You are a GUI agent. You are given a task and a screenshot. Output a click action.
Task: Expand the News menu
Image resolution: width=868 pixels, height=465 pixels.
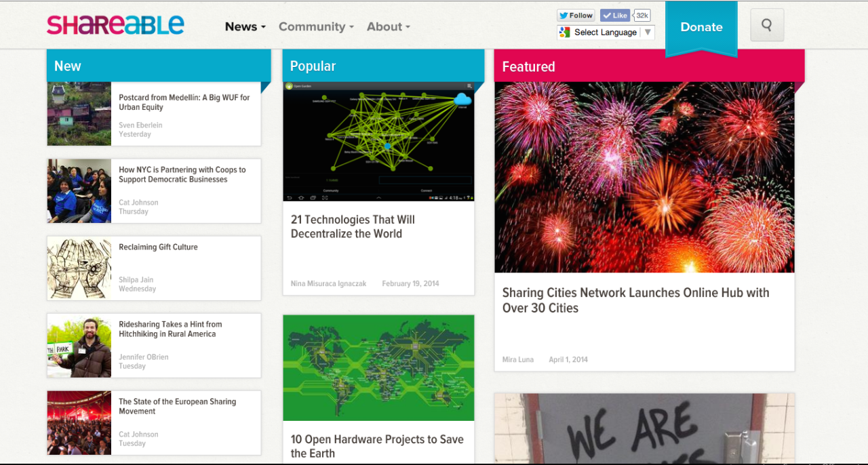tap(245, 27)
